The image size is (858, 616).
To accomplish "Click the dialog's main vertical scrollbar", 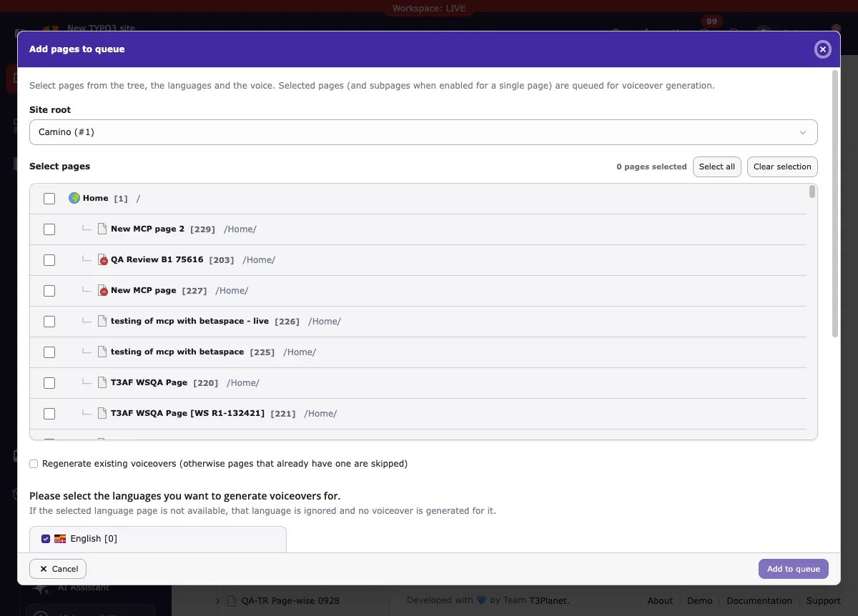I will (834, 204).
